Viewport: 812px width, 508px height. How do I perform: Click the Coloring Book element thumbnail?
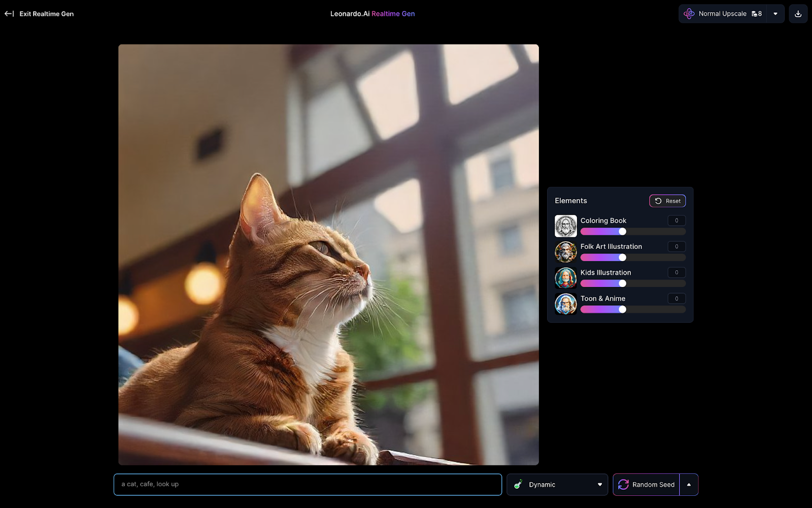pyautogui.click(x=565, y=226)
